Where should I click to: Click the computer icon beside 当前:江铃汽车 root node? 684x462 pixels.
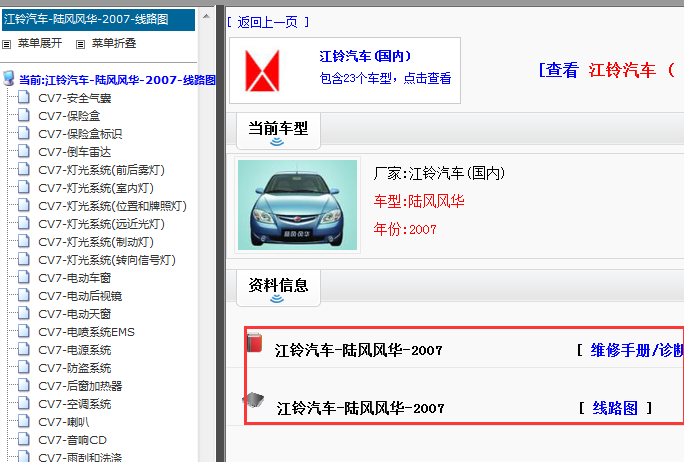point(8,79)
